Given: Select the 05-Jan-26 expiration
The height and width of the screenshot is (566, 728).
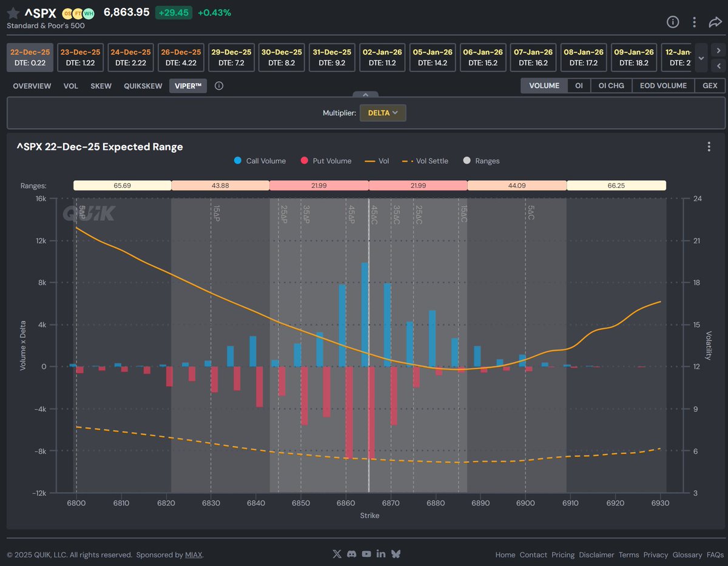Looking at the screenshot, I should [x=433, y=58].
